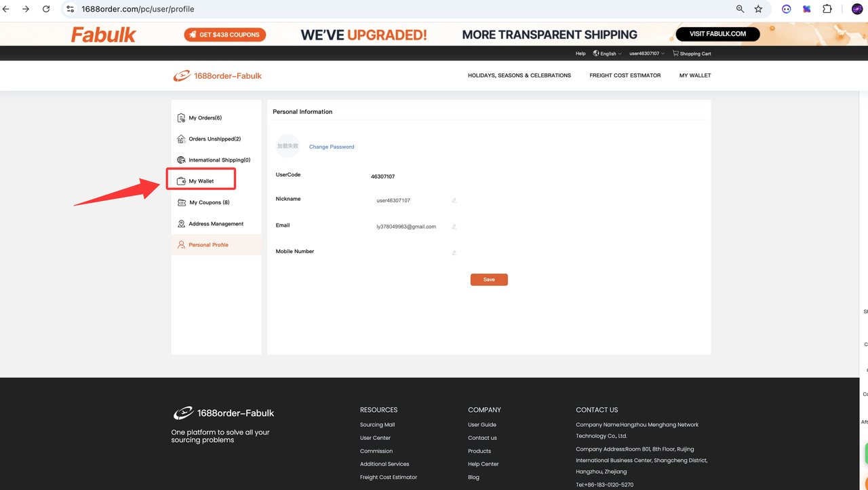Click the Nickname input field
Screen dimensions: 868x490
coord(410,200)
